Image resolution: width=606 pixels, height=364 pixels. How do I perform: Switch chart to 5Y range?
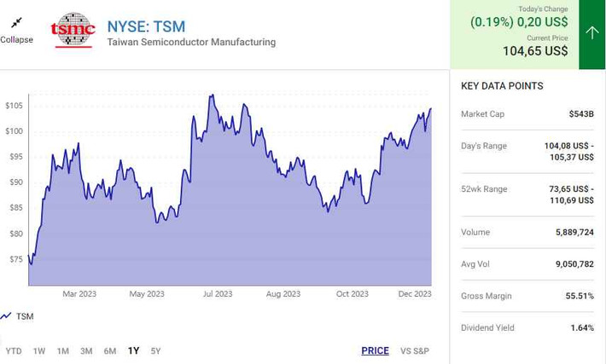[155, 351]
